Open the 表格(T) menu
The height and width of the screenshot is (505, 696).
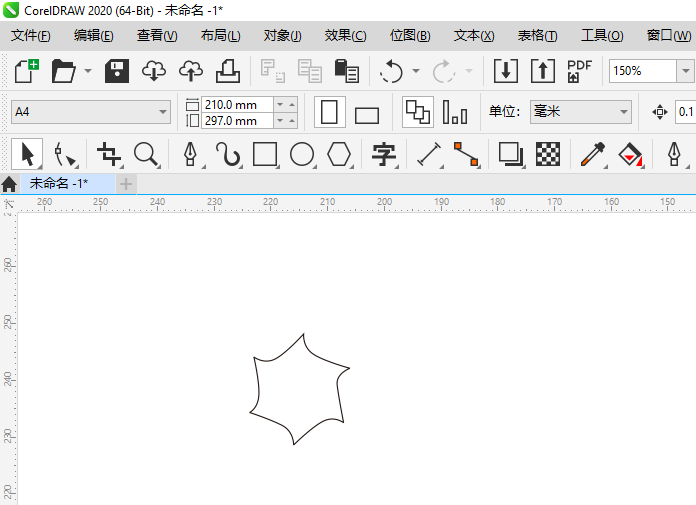538,36
